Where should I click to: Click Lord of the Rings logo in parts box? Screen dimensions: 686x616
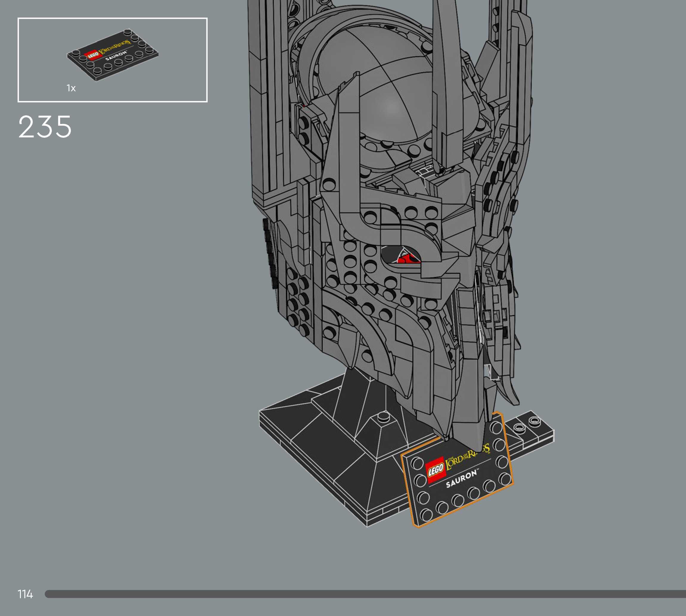115,47
